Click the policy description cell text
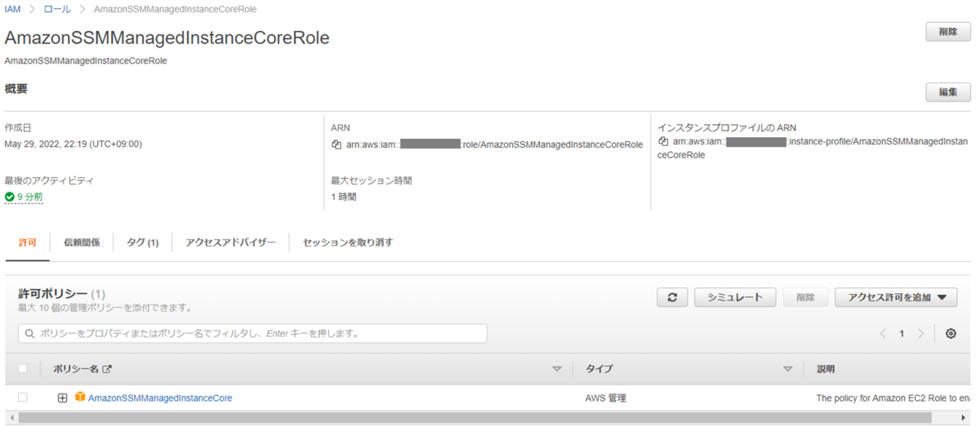Viewport: 980px width, 427px height. click(x=893, y=398)
